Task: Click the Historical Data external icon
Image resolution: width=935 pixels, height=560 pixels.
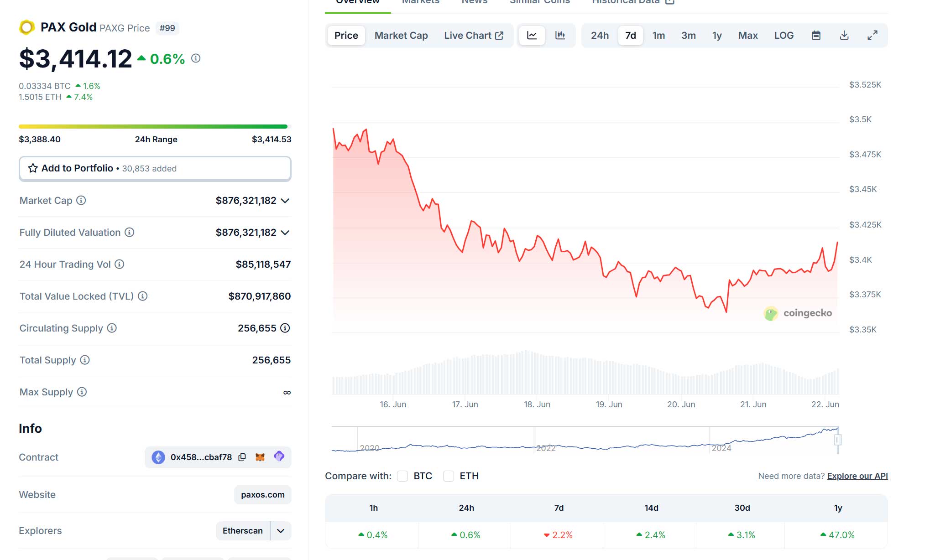Action: (x=670, y=2)
